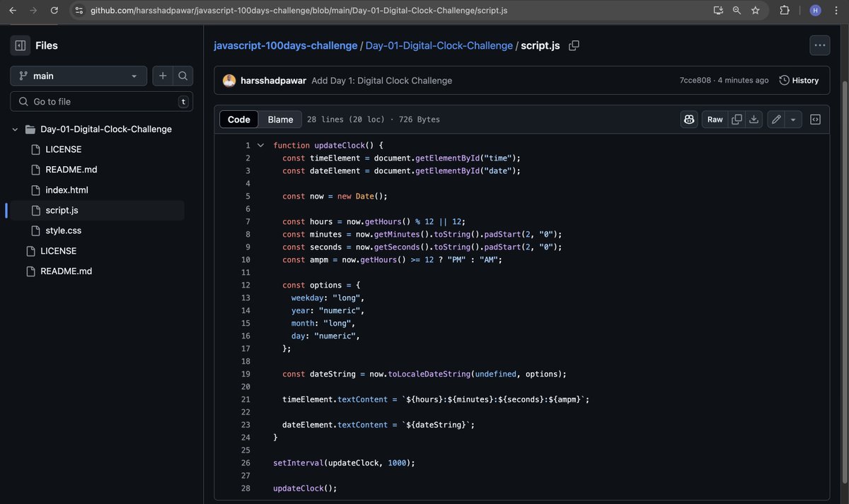
Task: Open more file actions ellipsis button
Action: (820, 45)
